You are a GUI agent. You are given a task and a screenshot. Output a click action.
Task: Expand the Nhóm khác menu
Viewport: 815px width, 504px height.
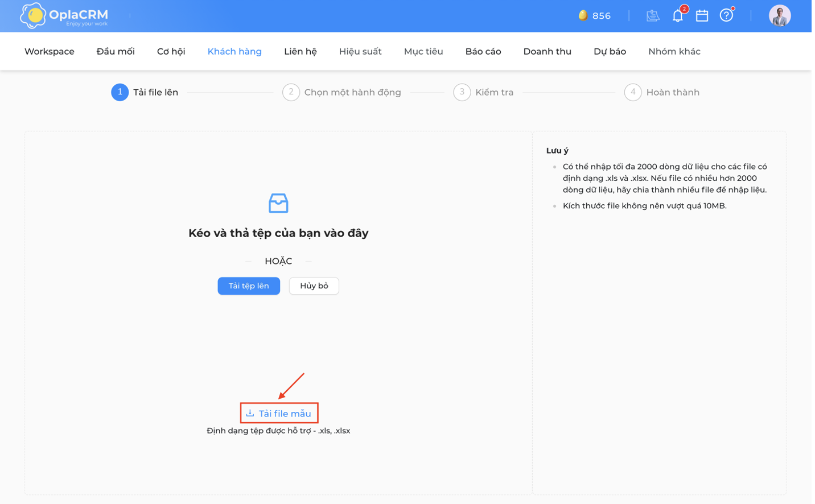tap(674, 51)
